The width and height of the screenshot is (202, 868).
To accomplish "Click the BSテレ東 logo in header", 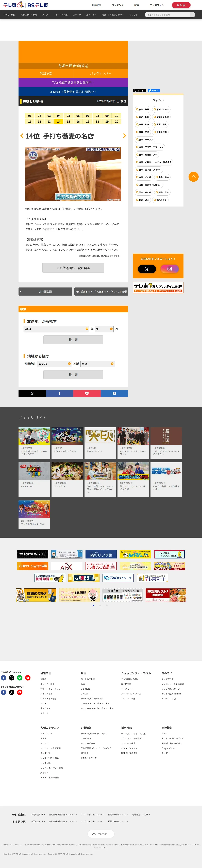I will coord(37,5).
